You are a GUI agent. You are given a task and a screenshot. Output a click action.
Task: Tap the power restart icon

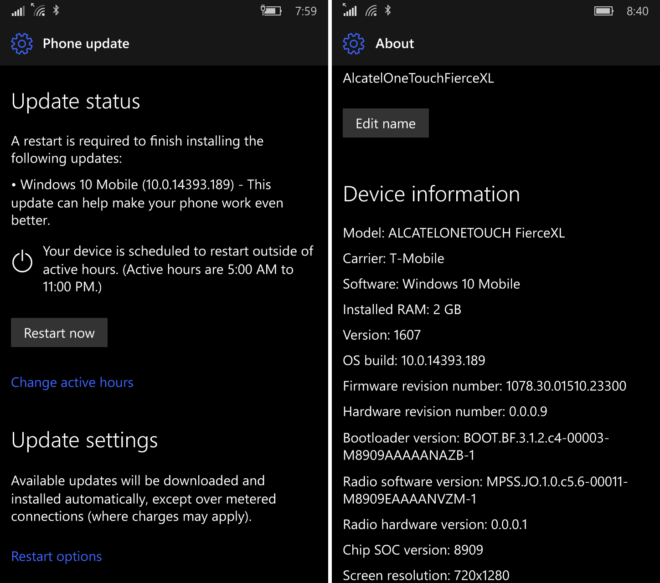coord(22,261)
